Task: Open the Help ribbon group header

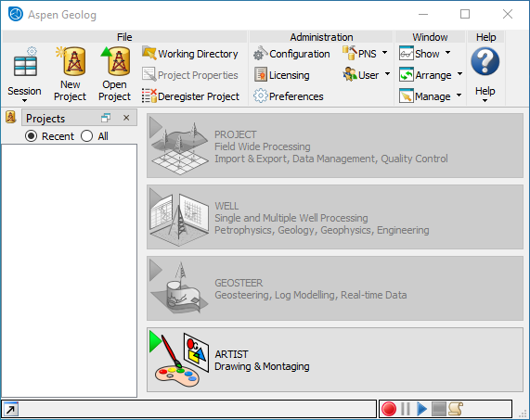Action: [486, 37]
